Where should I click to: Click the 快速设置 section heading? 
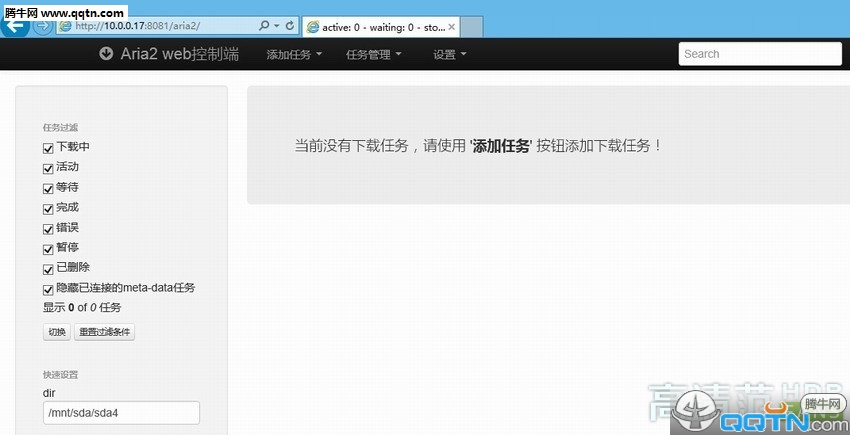(60, 374)
